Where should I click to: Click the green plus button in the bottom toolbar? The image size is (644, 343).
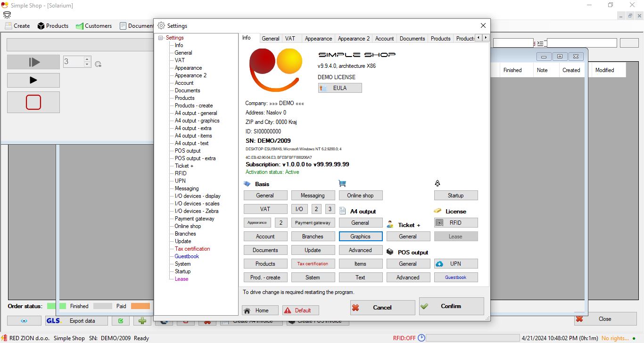(142, 321)
